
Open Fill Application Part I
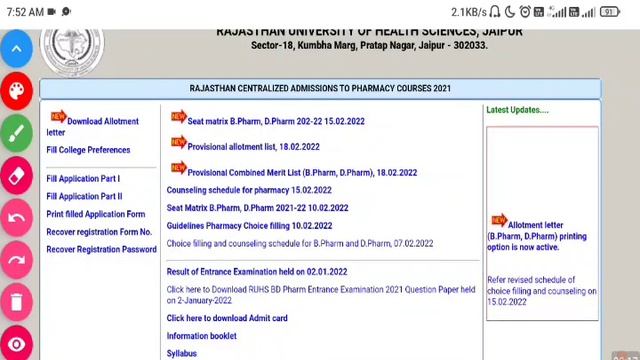pyautogui.click(x=83, y=179)
